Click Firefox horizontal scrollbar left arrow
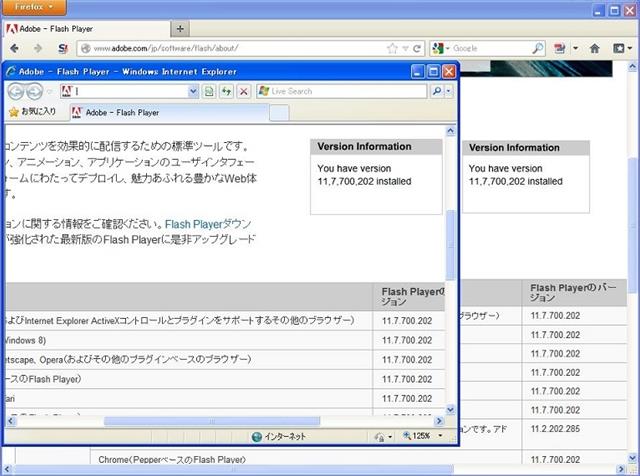Viewport: 640px width, 476px height. click(x=7, y=469)
